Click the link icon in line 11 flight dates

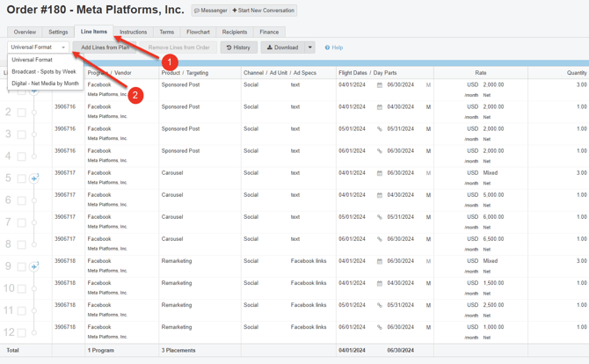click(380, 305)
